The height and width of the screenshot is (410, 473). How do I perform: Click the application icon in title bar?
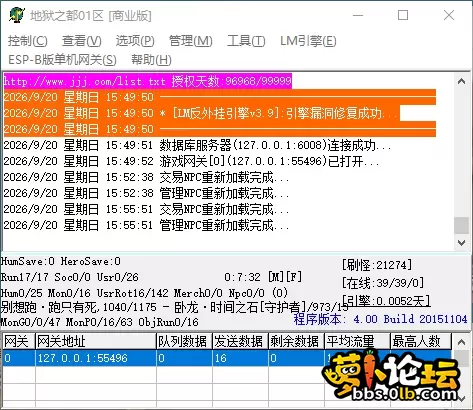(17, 15)
